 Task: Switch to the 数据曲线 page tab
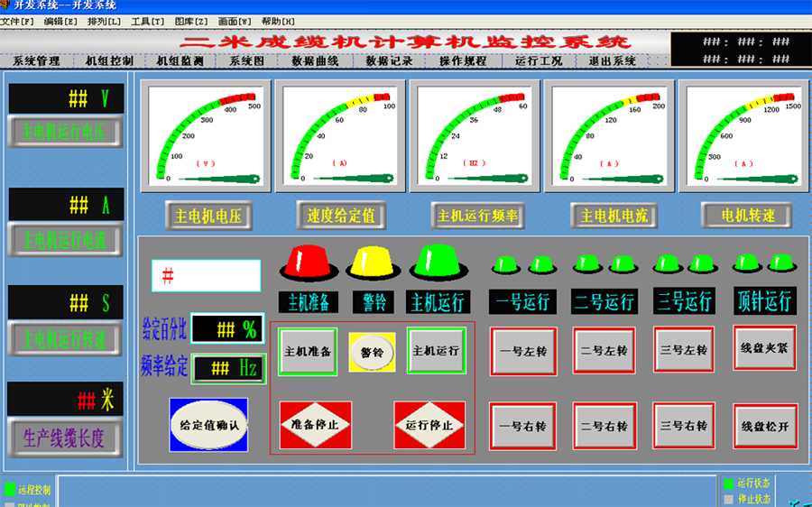pos(315,61)
